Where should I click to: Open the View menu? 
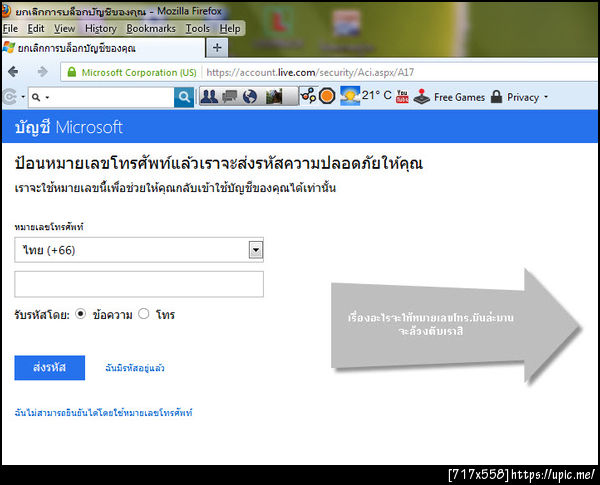pyautogui.click(x=64, y=29)
